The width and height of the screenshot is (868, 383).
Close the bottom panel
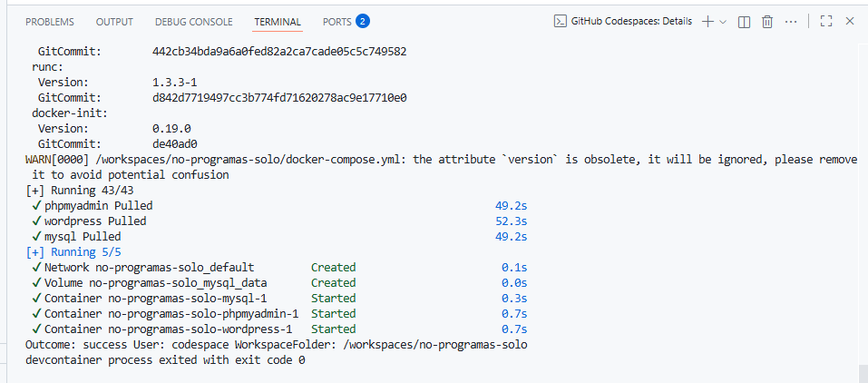[x=850, y=21]
